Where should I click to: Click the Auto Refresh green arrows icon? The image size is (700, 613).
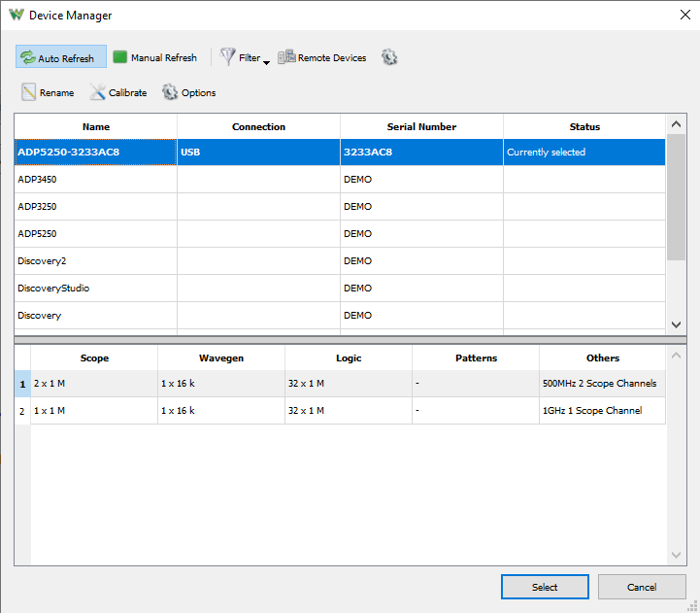point(28,57)
